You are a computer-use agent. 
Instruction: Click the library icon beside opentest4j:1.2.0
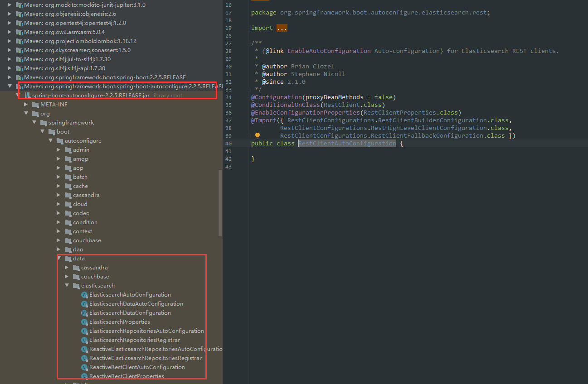click(19, 23)
